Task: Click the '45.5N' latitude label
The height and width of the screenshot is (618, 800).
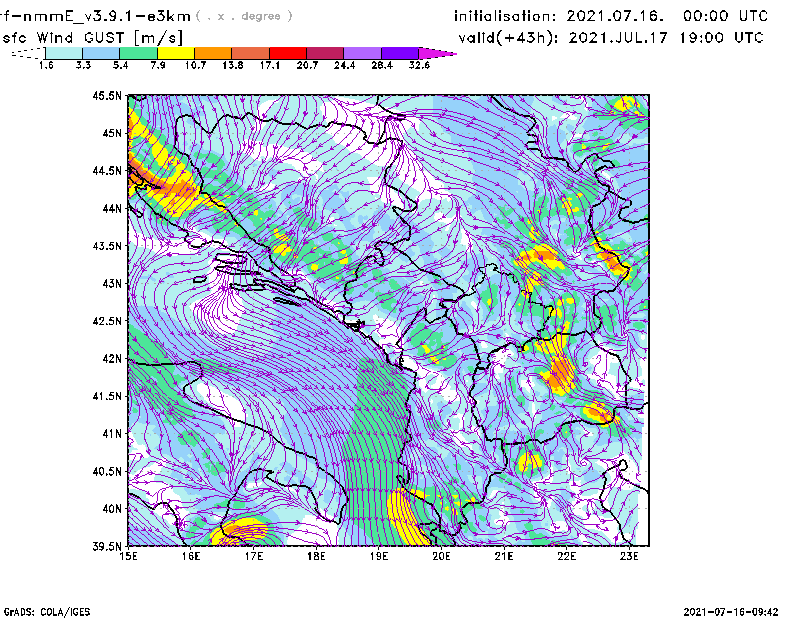Action: click(x=107, y=95)
